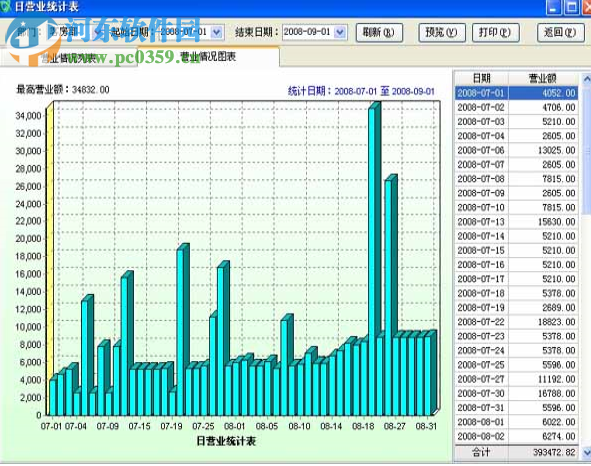Click the 2689.00 amount cell

[543, 308]
